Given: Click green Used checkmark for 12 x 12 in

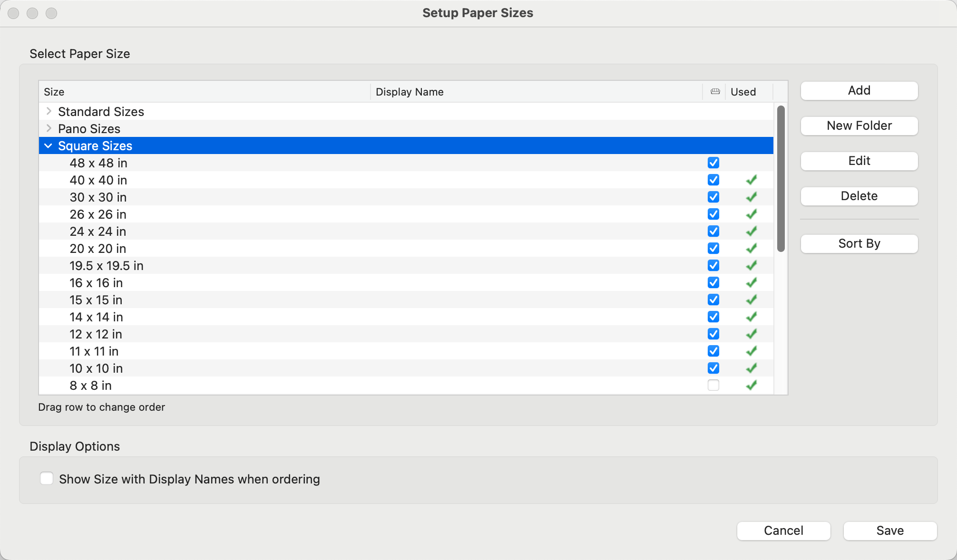Looking at the screenshot, I should pos(751,334).
